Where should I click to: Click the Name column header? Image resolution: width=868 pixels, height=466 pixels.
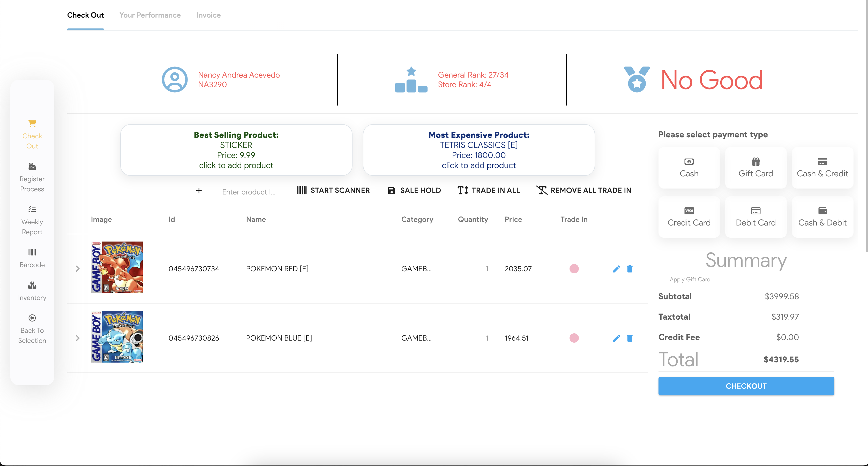tap(256, 220)
